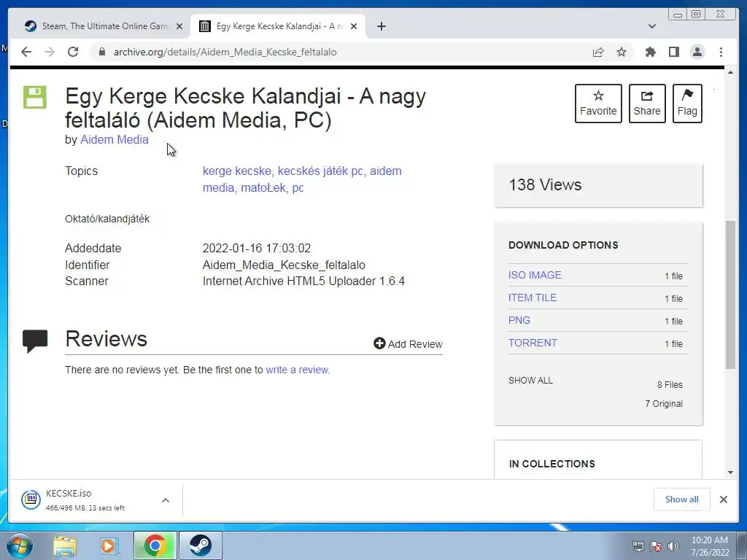The image size is (747, 560).
Task: Toggle the Chrome side panel
Action: (673, 52)
